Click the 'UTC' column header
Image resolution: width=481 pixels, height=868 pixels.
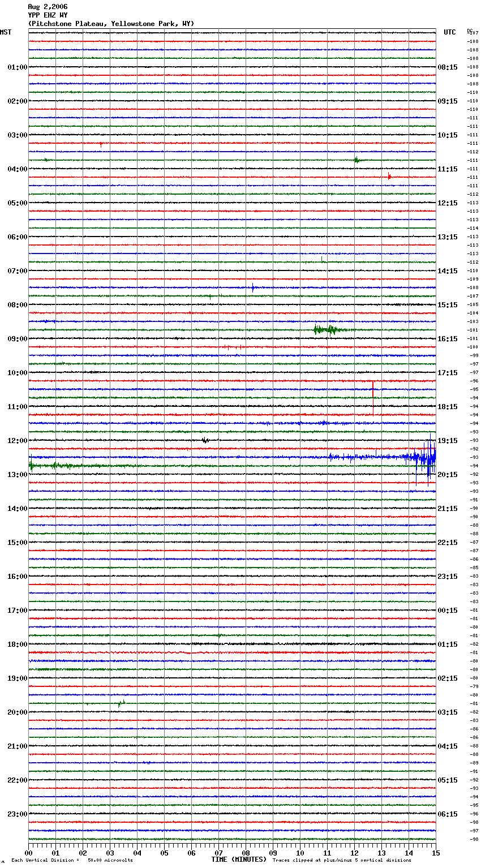pyautogui.click(x=450, y=32)
